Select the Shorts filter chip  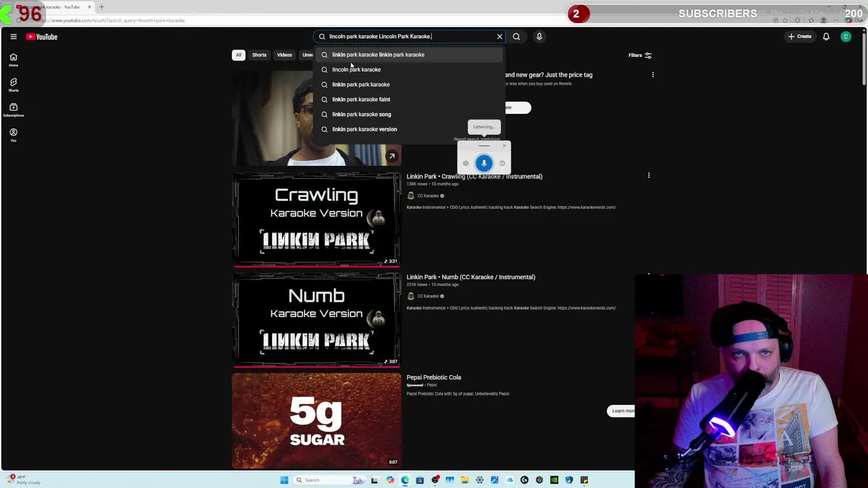(x=259, y=55)
